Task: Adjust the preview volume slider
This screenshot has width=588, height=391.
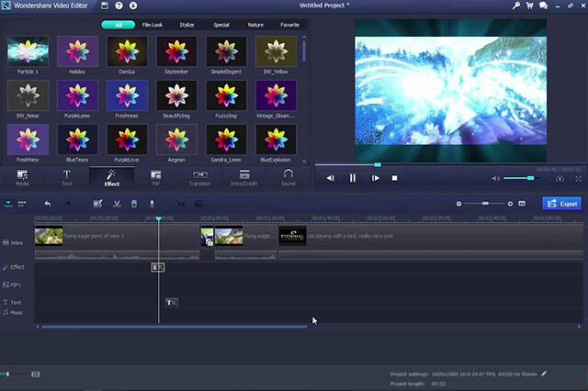Action: [x=521, y=178]
